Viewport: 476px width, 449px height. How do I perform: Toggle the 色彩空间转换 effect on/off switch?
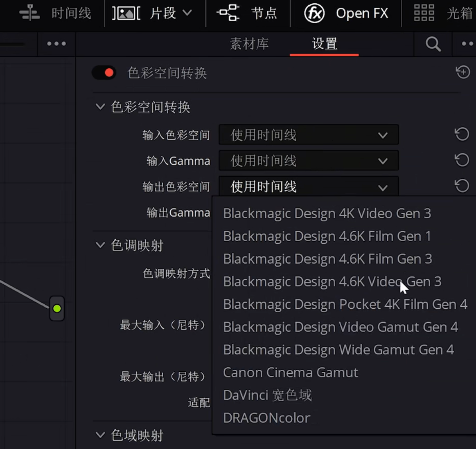tap(104, 73)
